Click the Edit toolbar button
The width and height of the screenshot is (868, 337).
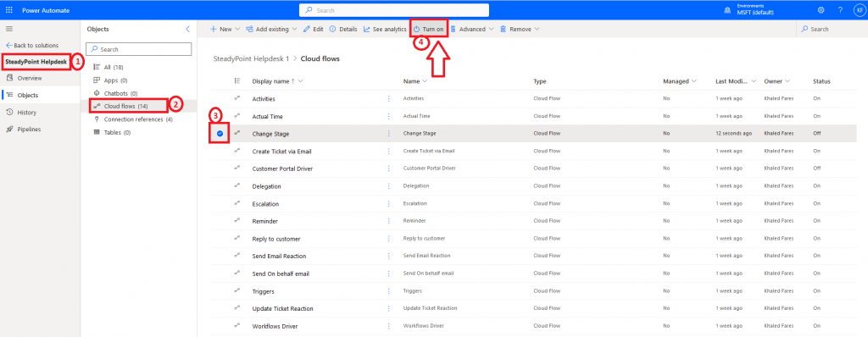314,29
